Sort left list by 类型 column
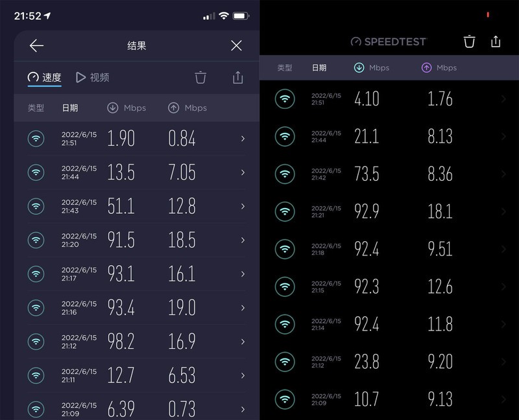 pos(36,108)
